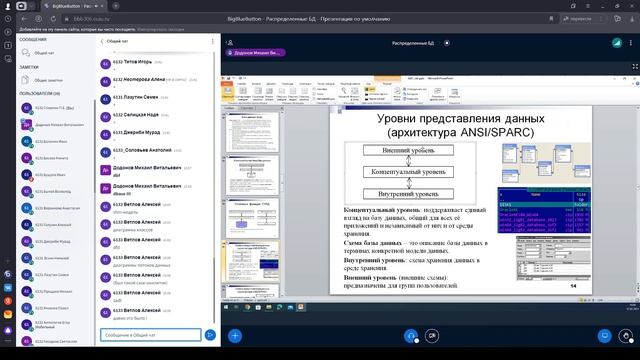Click the browser profile icon at top left

point(7,6)
